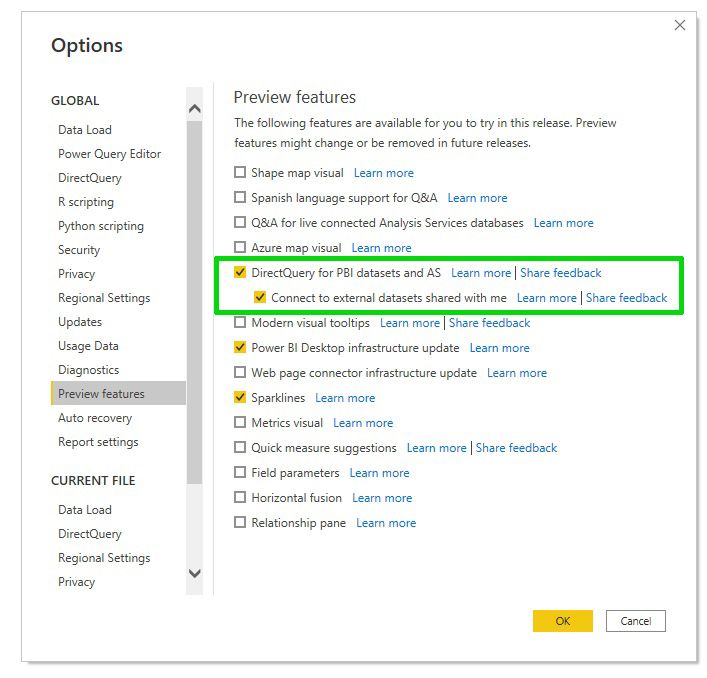Screen dimensions: 707x678
Task: Open Learn more for Quick measure suggestions
Action: 437,448
